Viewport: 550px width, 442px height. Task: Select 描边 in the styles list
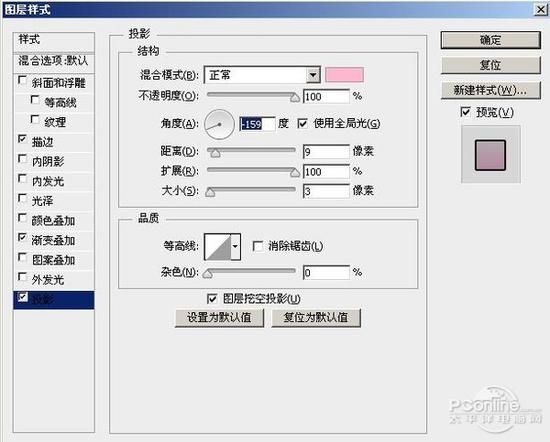[x=43, y=142]
